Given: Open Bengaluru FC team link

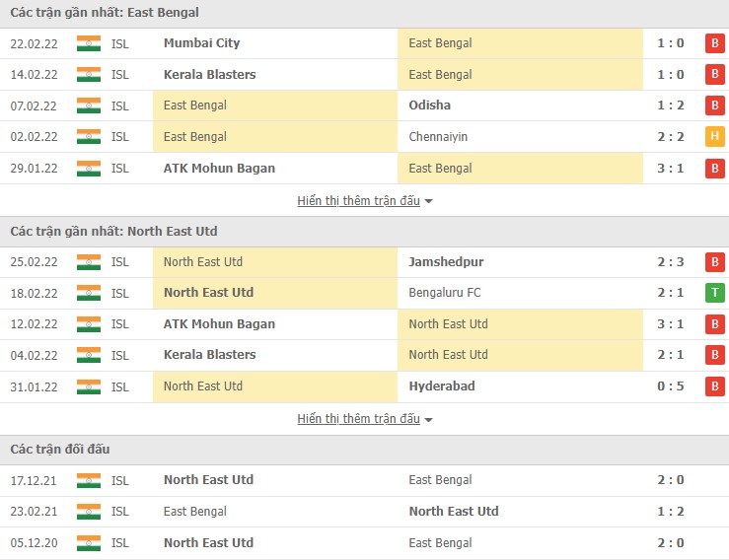Looking at the screenshot, I should click(x=445, y=293).
